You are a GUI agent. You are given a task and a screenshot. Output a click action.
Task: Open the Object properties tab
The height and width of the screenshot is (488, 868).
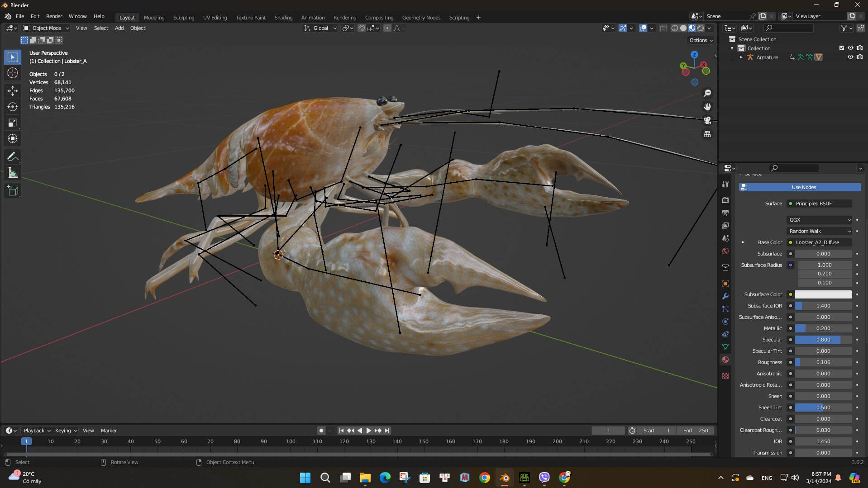pos(725,284)
